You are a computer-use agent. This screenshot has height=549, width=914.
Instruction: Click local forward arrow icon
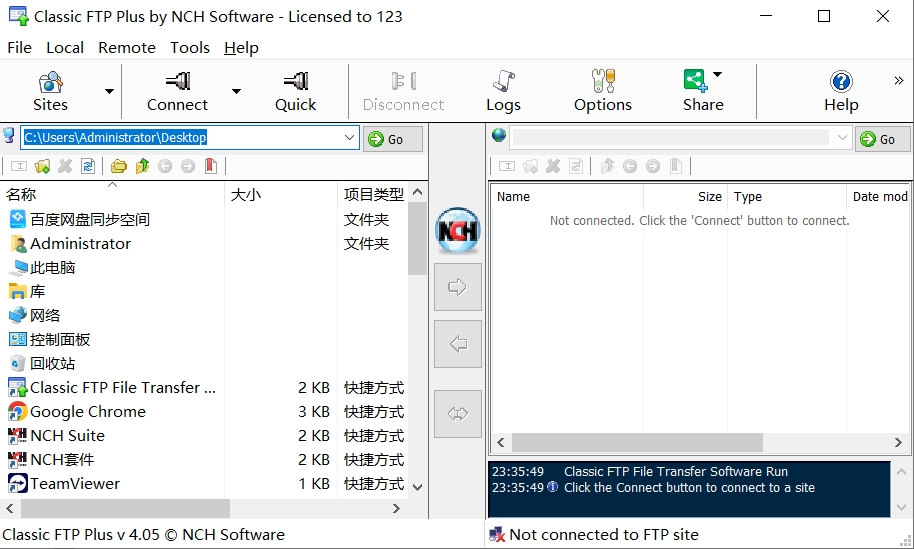[188, 166]
